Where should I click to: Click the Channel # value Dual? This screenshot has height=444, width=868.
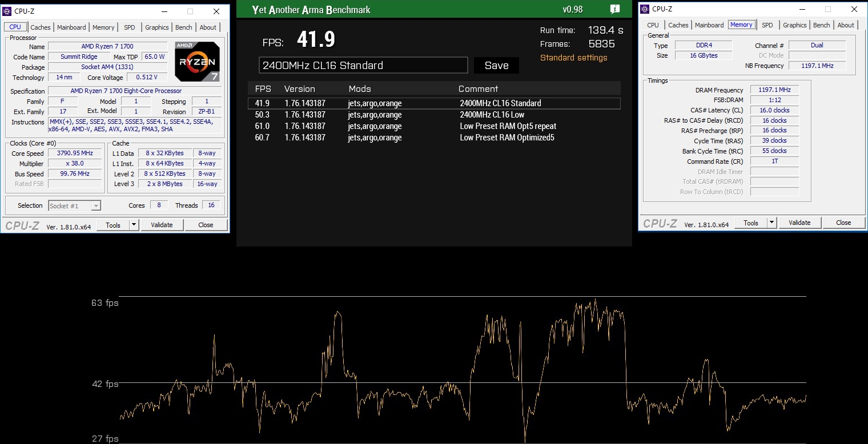click(x=817, y=45)
